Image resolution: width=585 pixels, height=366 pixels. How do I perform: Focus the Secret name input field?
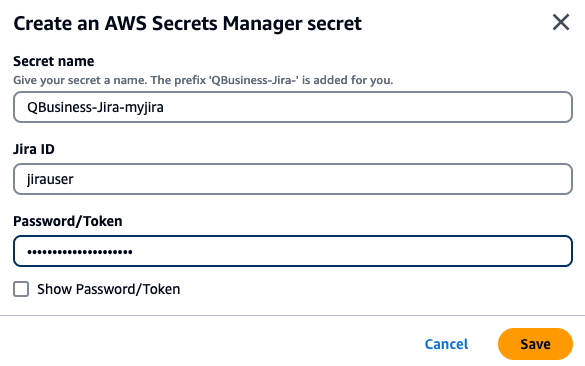pyautogui.click(x=293, y=107)
